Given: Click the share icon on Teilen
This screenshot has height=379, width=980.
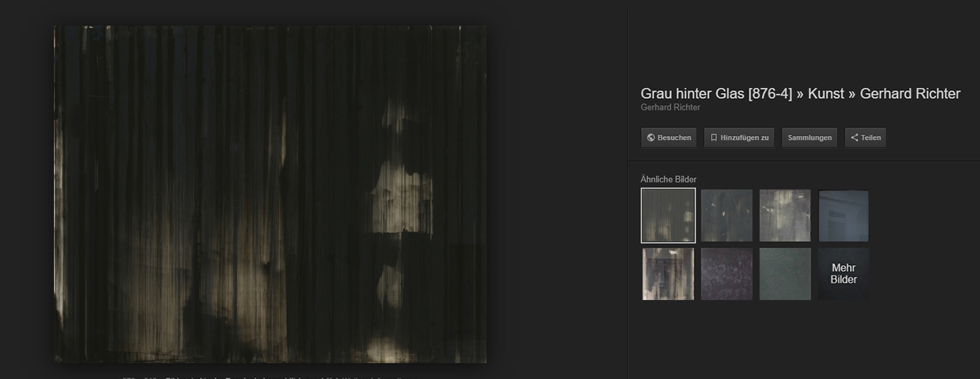Looking at the screenshot, I should (x=854, y=138).
